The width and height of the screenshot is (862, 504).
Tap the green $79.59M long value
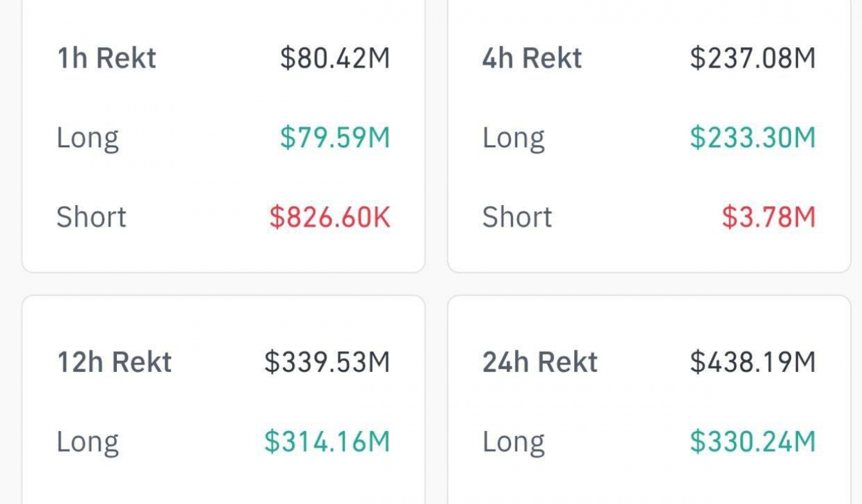pos(335,137)
